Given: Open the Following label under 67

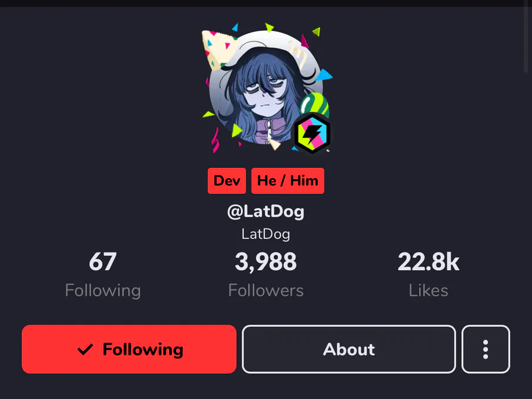Looking at the screenshot, I should pyautogui.click(x=103, y=290).
